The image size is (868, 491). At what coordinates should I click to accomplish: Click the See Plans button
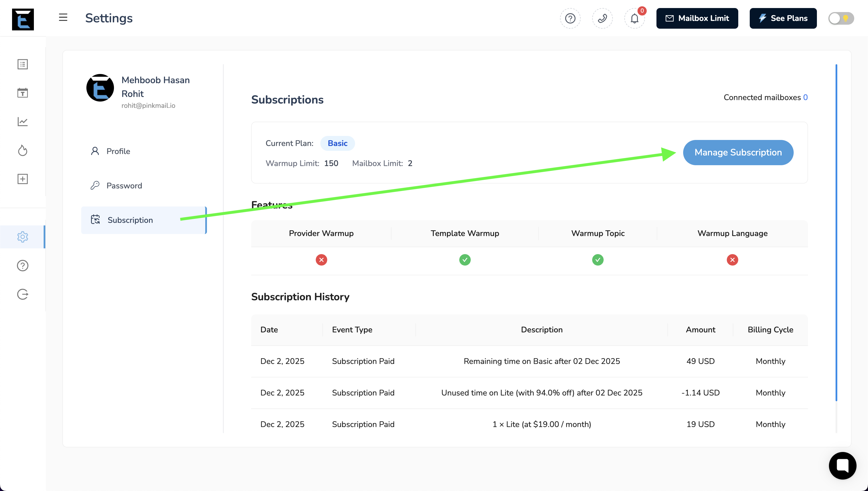click(783, 18)
